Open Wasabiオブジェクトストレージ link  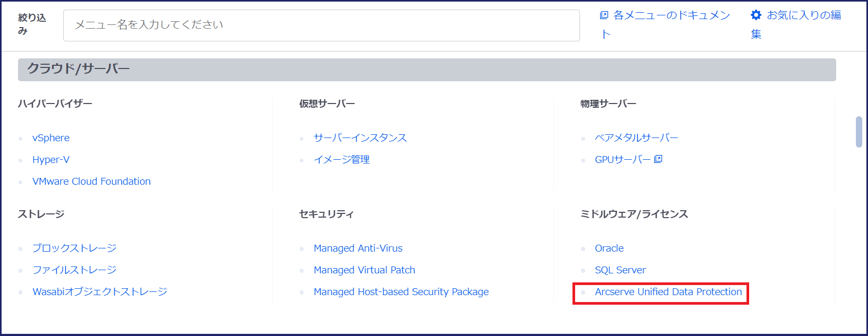100,292
